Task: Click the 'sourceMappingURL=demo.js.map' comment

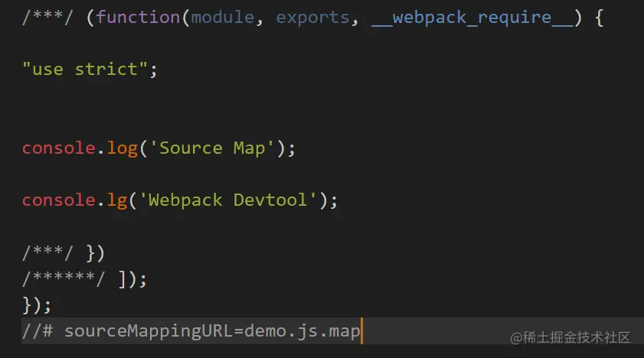Action: pos(191,331)
